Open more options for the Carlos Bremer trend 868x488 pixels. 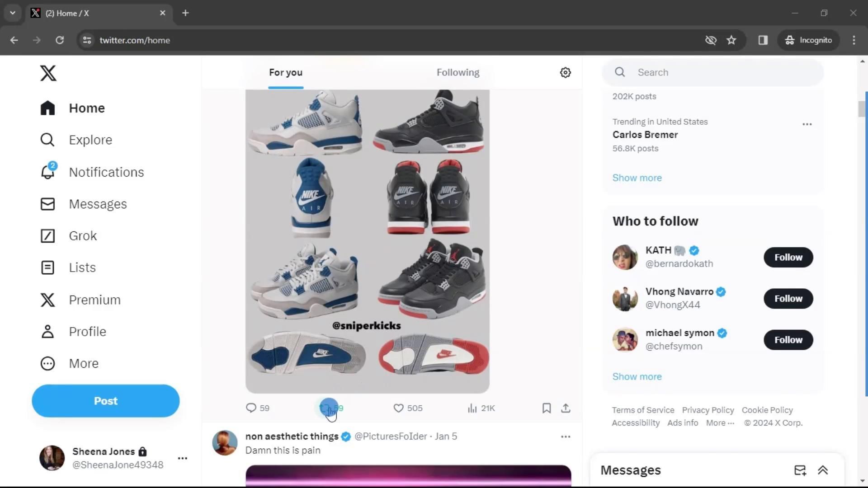(x=807, y=124)
